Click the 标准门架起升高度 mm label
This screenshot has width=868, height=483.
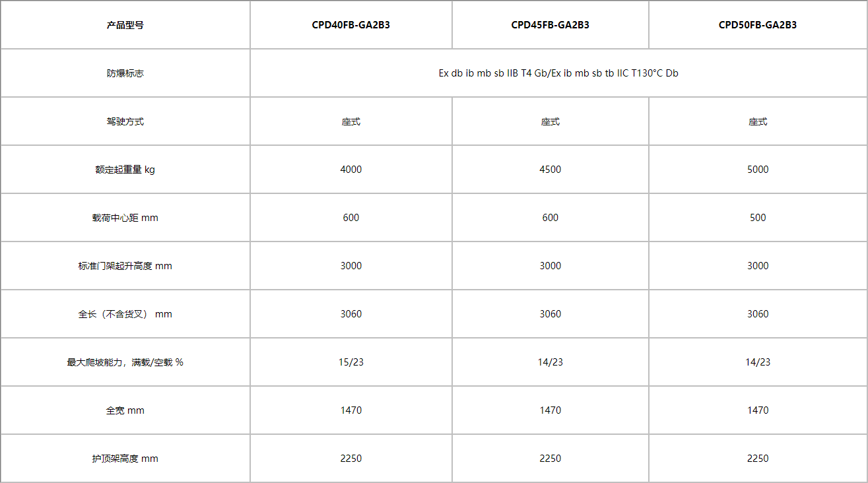coord(125,266)
